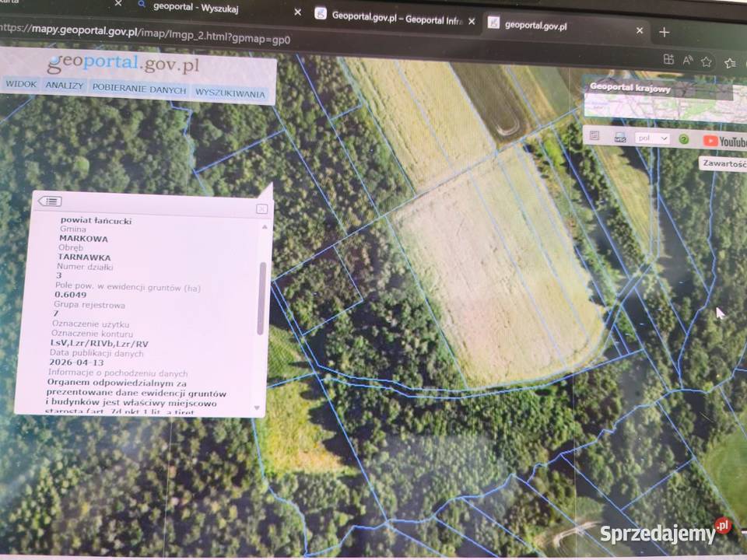Click the parcel info panel list icon
Image resolution: width=747 pixels, height=560 pixels.
(50, 201)
